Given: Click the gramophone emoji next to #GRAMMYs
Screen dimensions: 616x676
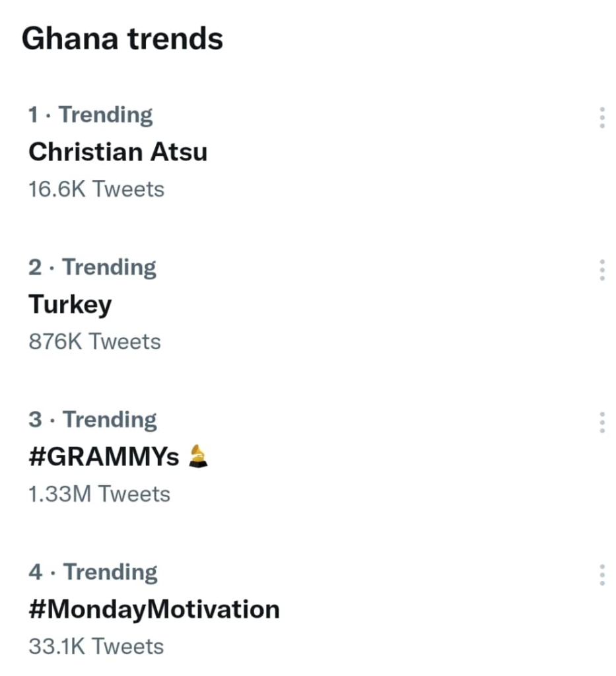Looking at the screenshot, I should point(198,456).
